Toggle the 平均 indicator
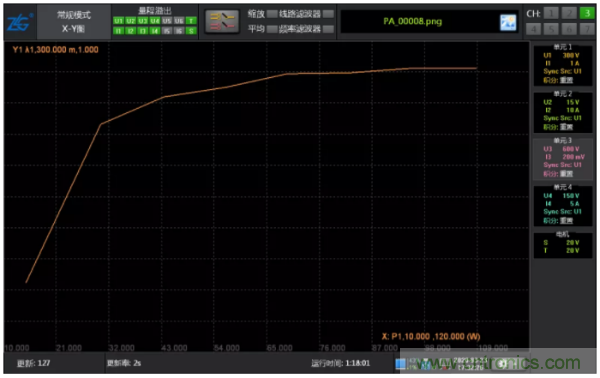 (x=272, y=29)
